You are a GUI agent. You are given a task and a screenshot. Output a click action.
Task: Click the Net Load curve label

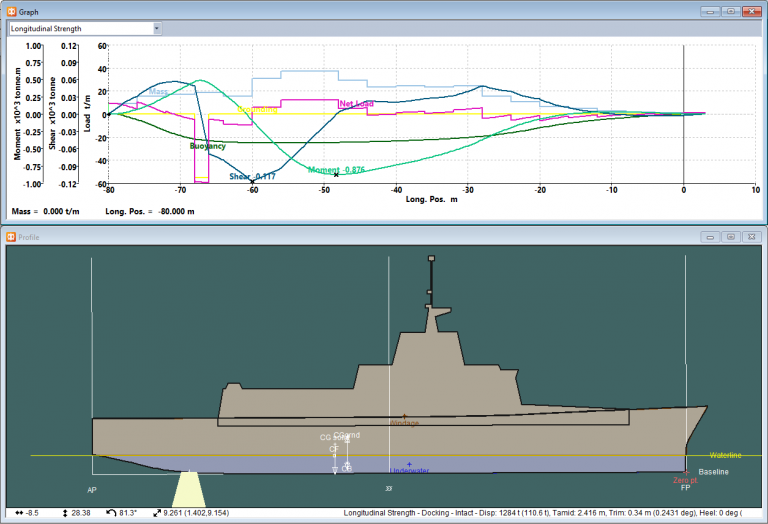coord(358,103)
